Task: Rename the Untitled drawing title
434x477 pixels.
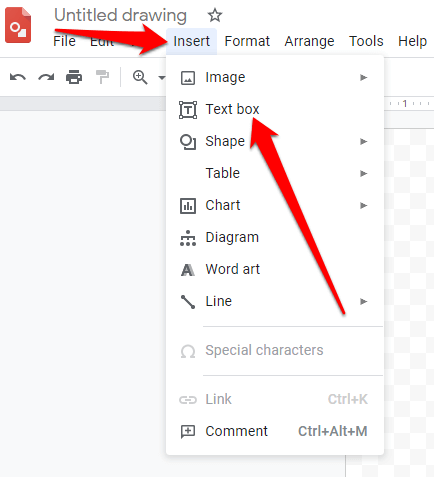Action: point(120,16)
